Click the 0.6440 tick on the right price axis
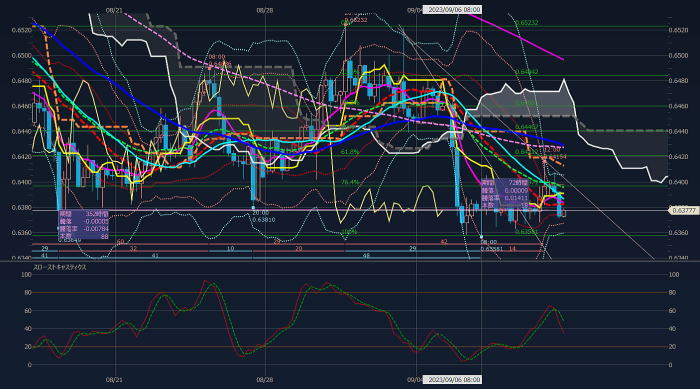This screenshot has height=389, width=700. pos(678,132)
